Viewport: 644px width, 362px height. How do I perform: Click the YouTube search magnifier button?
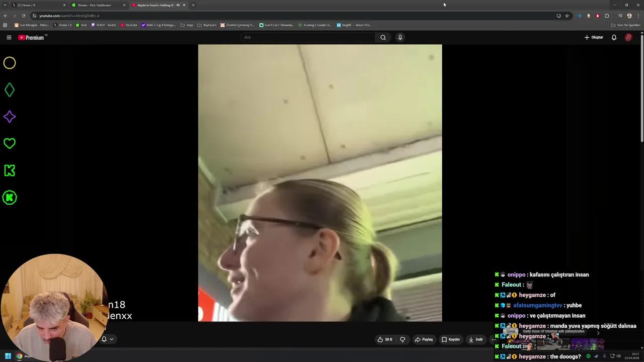[x=383, y=37]
